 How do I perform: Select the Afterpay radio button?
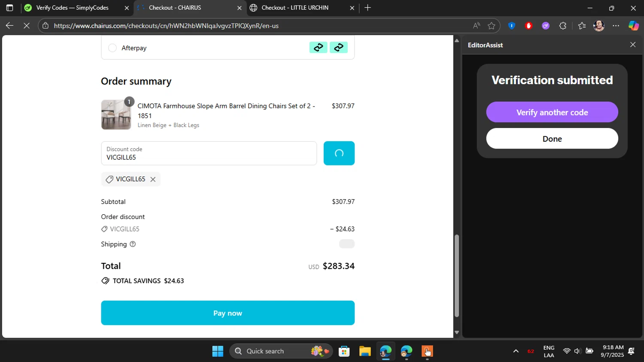112,48
